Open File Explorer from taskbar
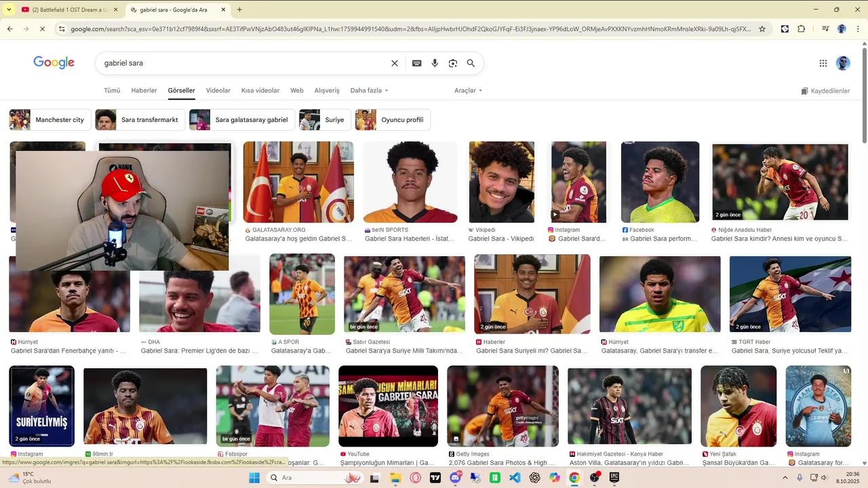The width and height of the screenshot is (868, 488). tap(395, 478)
